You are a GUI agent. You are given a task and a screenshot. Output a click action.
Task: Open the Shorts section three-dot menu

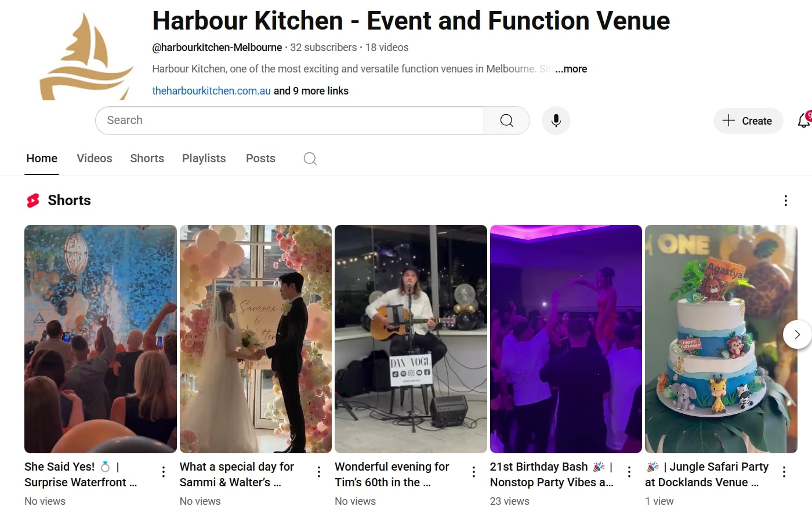[785, 201]
